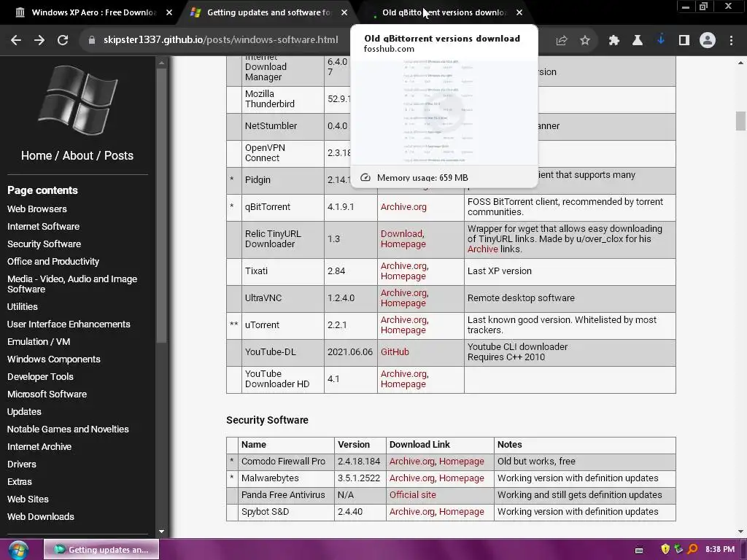Jump to Web Downloads section

(x=41, y=517)
